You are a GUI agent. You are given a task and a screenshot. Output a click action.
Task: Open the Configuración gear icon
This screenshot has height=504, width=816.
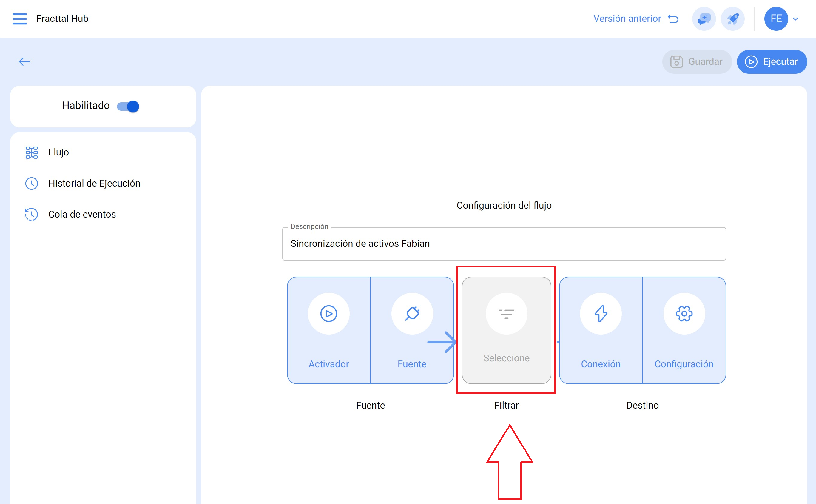point(684,314)
